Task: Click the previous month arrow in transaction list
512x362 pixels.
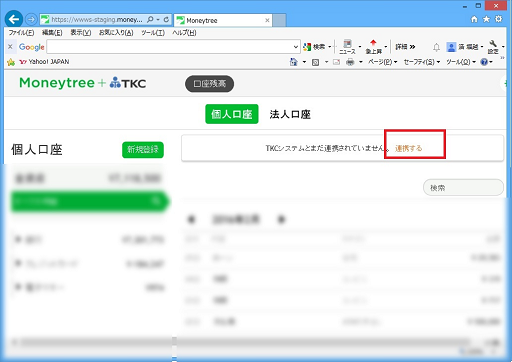Action: [191, 219]
